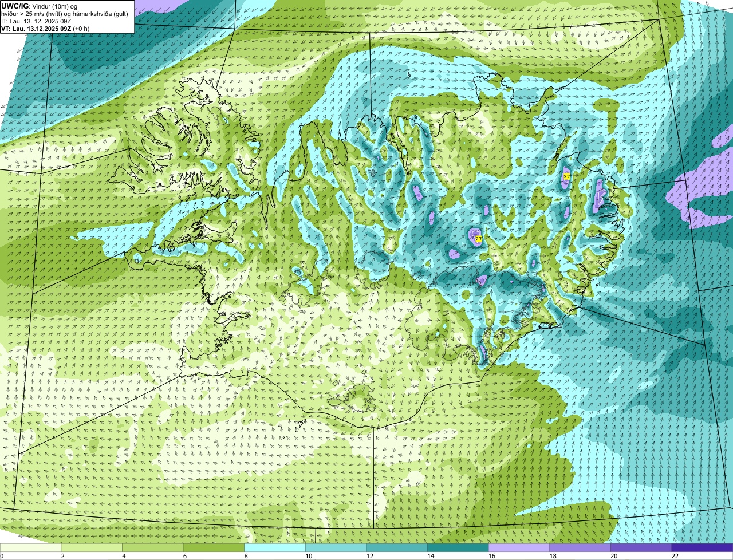Select the 6–8 m/s darker green scale swatch
Screen dimensions: 733x560
(x=214, y=548)
